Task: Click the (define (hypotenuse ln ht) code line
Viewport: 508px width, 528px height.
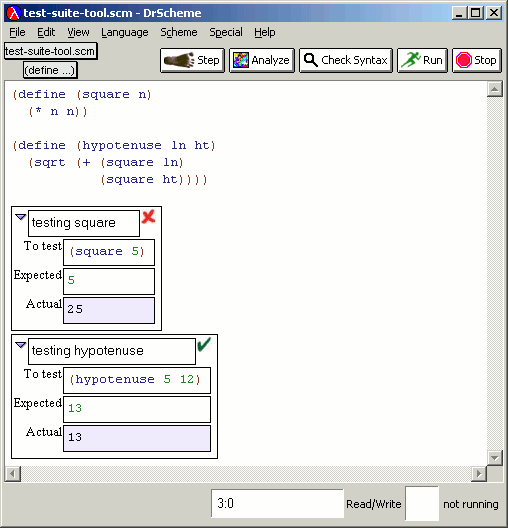Action: tap(114, 146)
